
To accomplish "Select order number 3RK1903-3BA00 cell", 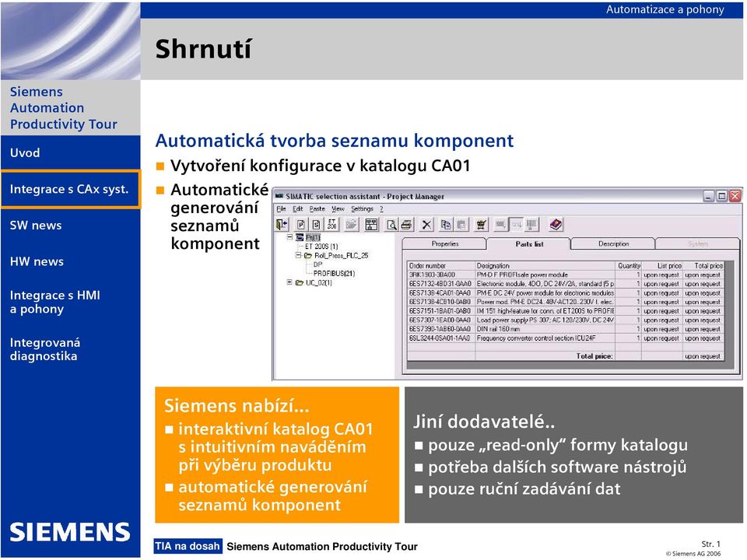I will point(442,275).
